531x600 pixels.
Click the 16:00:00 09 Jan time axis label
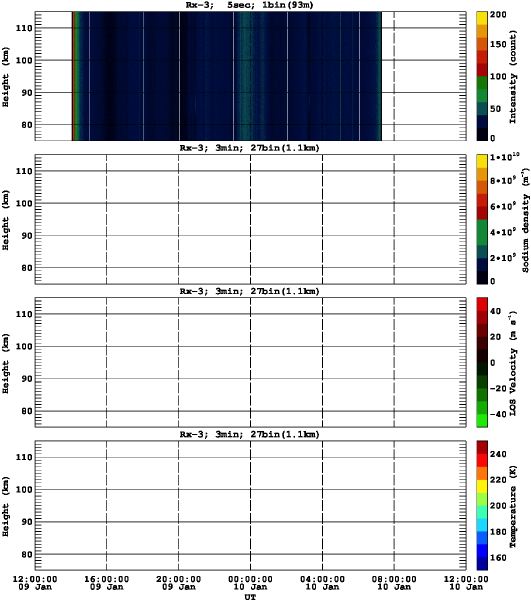(x=106, y=583)
